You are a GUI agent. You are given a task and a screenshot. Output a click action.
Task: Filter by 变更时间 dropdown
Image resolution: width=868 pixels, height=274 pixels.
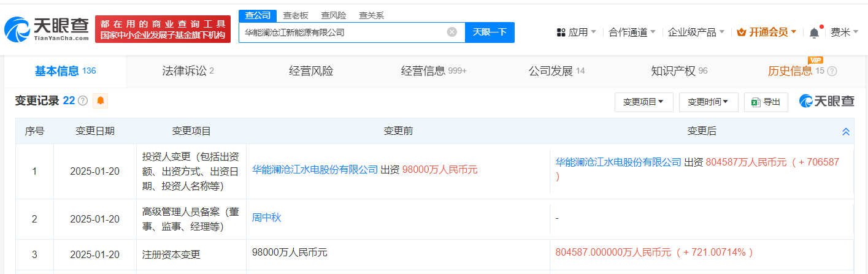point(708,102)
